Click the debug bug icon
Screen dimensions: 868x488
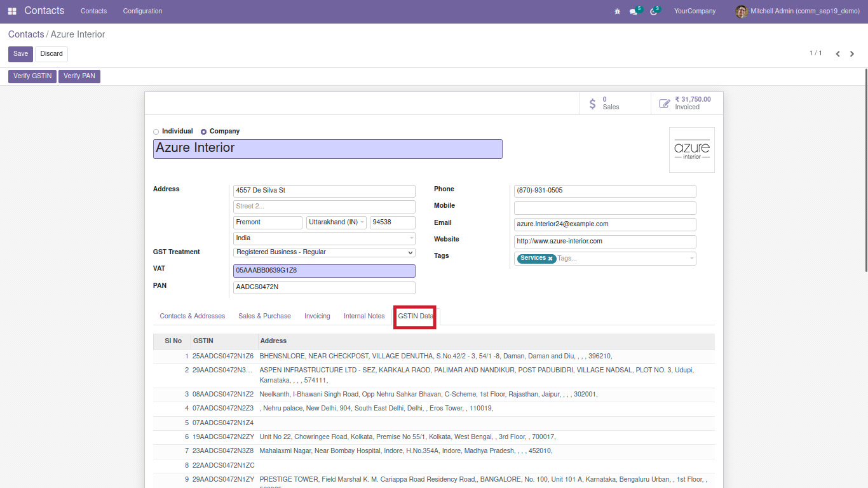tap(617, 11)
